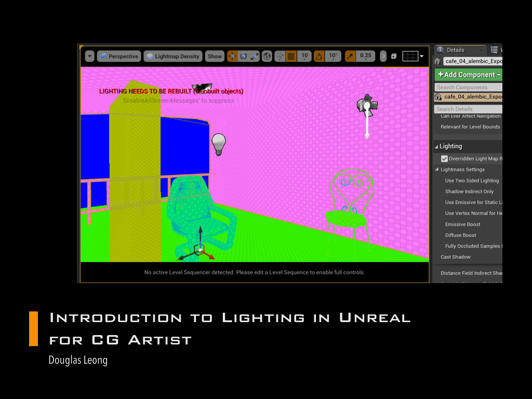The width and height of the screenshot is (532, 399).
Task: Click the Search Components field
Action: [468, 87]
